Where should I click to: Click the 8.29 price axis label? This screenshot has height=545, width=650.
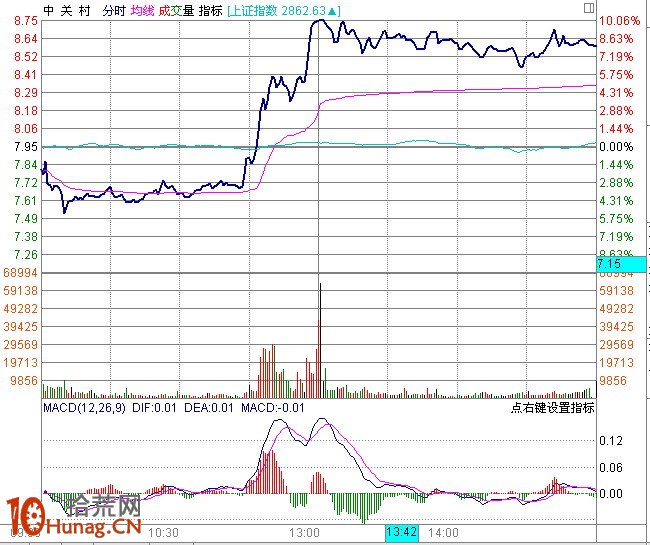click(x=26, y=92)
